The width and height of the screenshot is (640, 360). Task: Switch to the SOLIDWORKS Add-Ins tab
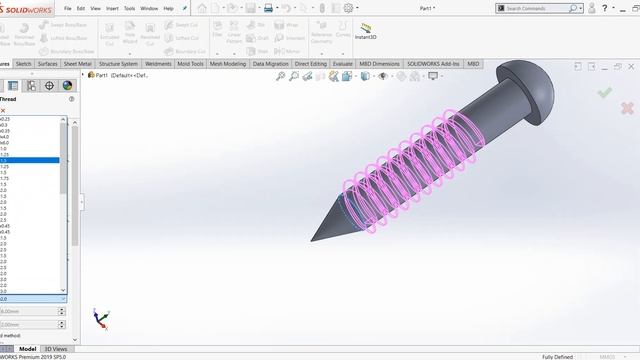click(433, 64)
